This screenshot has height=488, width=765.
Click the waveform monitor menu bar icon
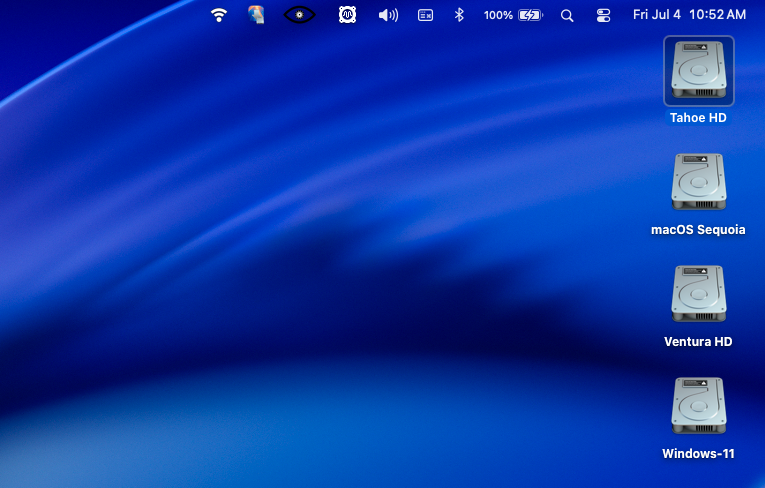pos(347,15)
